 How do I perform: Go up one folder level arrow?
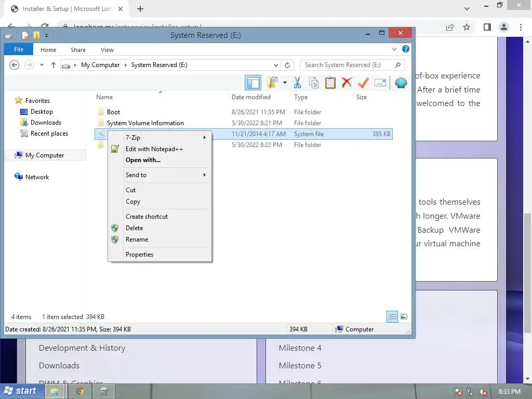(54, 65)
